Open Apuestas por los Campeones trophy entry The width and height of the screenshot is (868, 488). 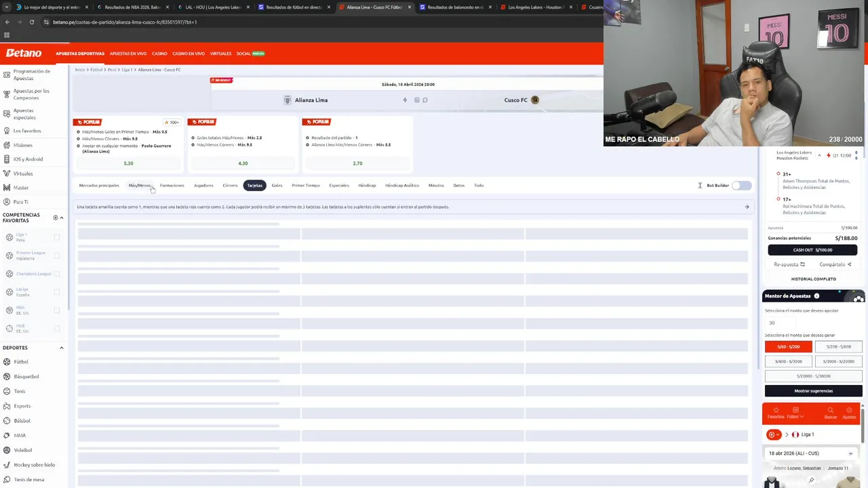point(31,94)
